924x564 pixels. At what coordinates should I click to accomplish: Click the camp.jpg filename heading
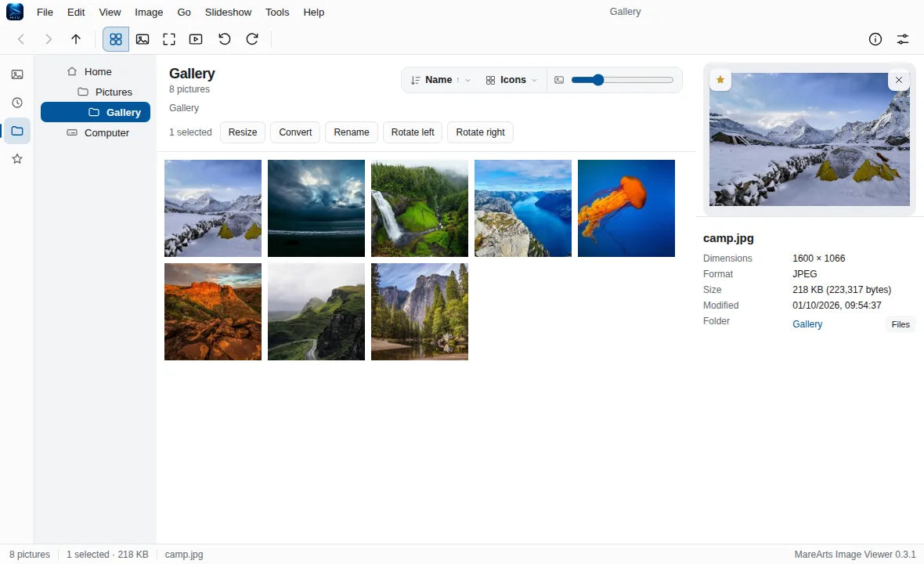click(728, 238)
